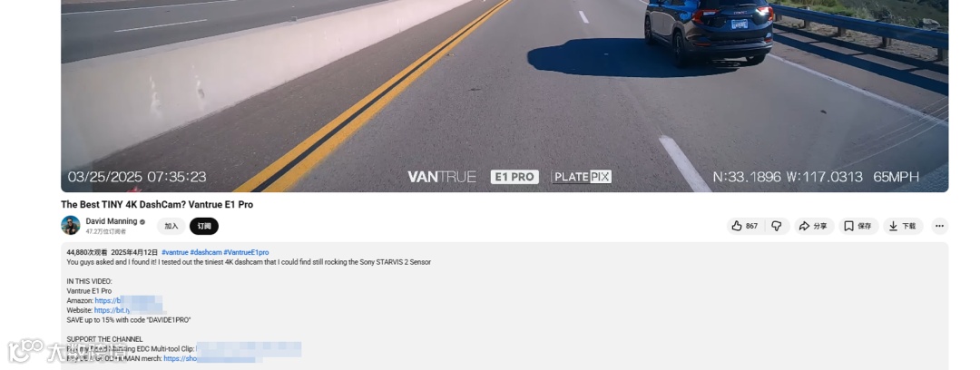Save video using 保存 bookmark icon
Image resolution: width=980 pixels, height=370 pixels.
(x=858, y=226)
